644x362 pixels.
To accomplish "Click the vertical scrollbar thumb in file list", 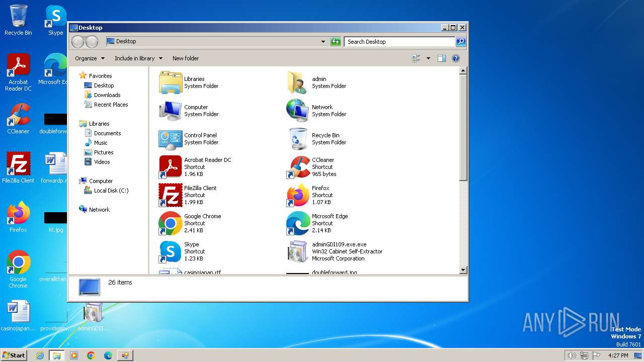I will click(x=463, y=128).
